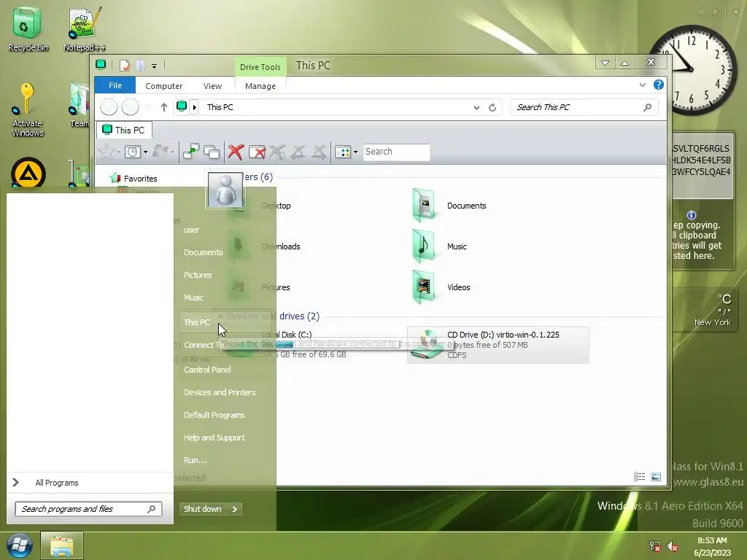
Task: Open Properties from the quick access toolbar
Action: (124, 65)
